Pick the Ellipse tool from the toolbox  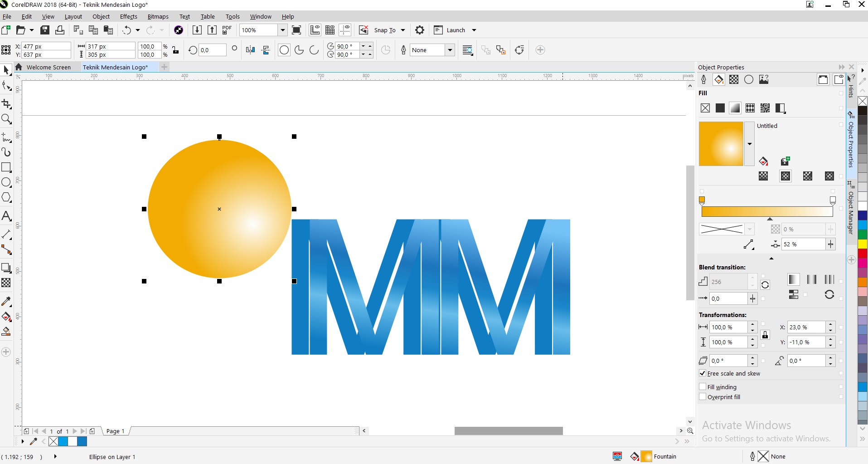pos(6,182)
